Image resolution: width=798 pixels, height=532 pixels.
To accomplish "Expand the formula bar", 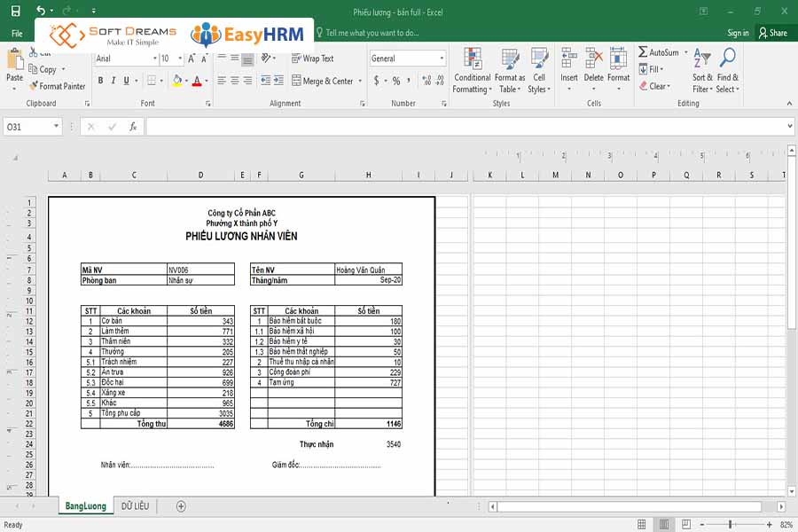I will point(789,126).
